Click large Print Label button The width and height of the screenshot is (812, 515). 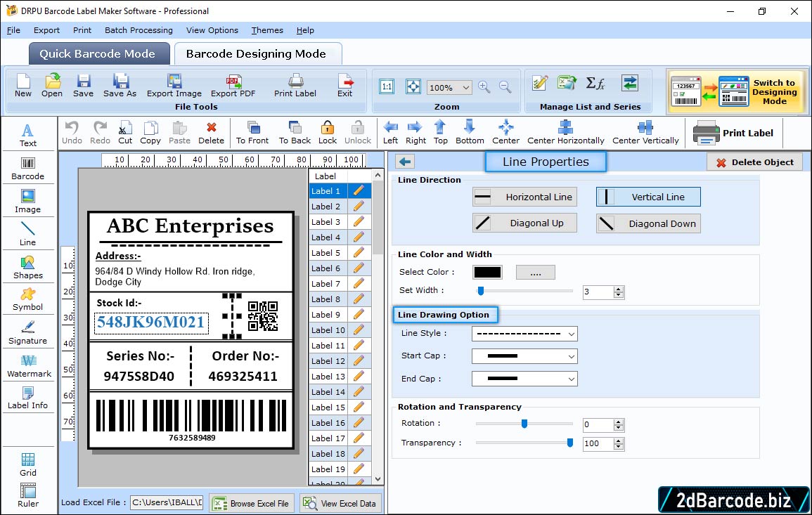[x=733, y=133]
